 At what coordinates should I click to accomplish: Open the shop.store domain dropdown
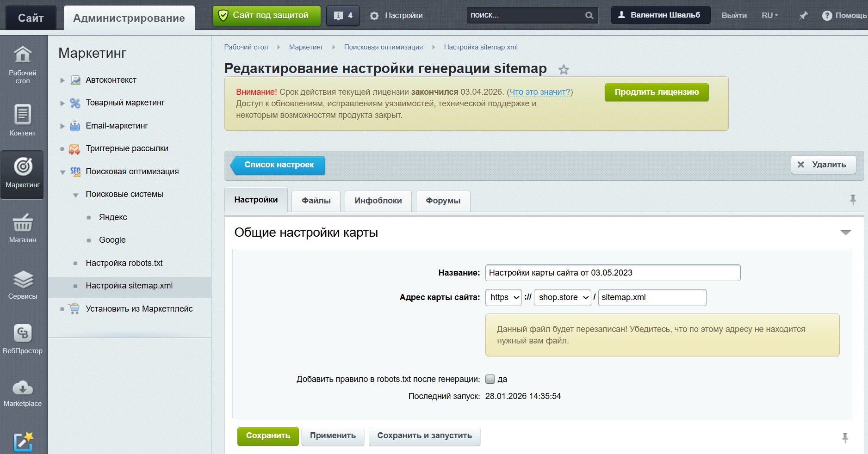point(563,297)
